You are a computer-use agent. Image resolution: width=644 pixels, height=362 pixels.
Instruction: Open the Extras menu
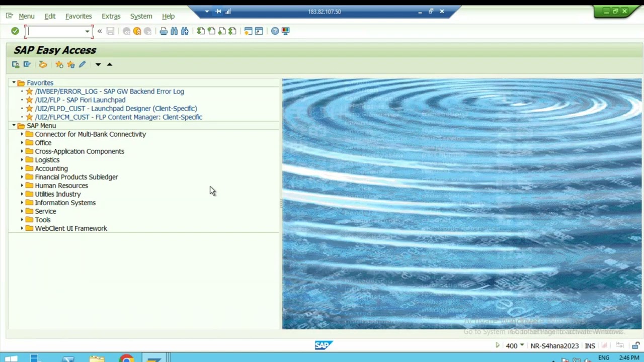pyautogui.click(x=111, y=16)
